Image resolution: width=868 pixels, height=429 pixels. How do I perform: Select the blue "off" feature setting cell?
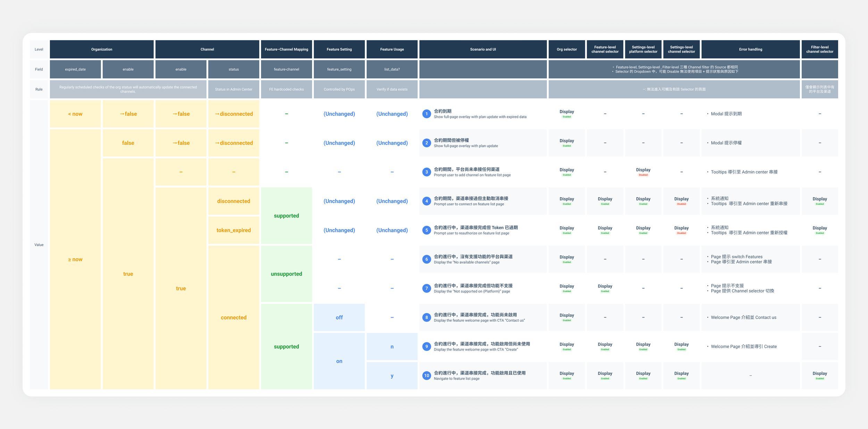(339, 317)
